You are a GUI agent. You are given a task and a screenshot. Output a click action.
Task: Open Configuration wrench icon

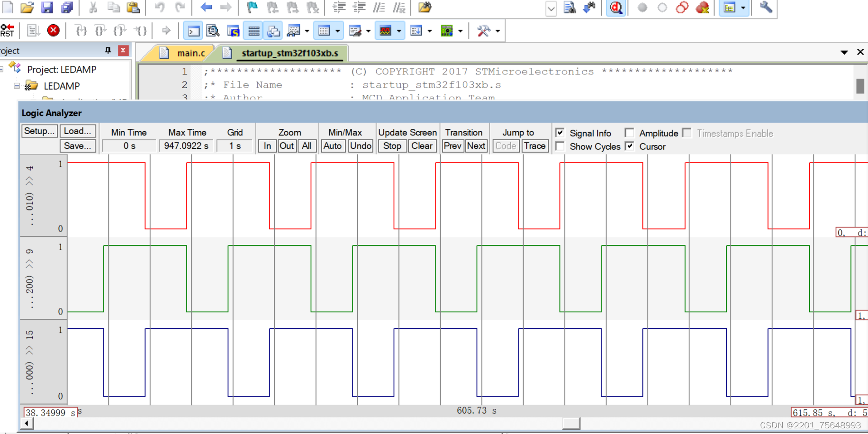766,7
